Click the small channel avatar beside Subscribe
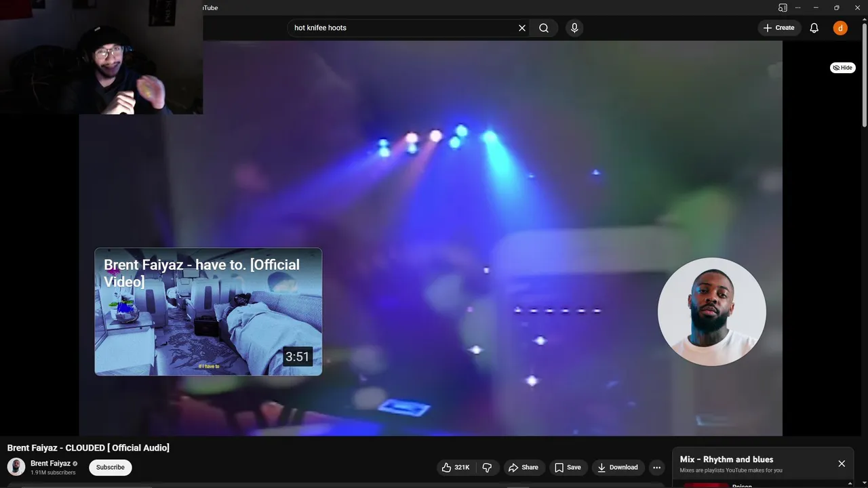Image resolution: width=868 pixels, height=488 pixels. coord(16,467)
